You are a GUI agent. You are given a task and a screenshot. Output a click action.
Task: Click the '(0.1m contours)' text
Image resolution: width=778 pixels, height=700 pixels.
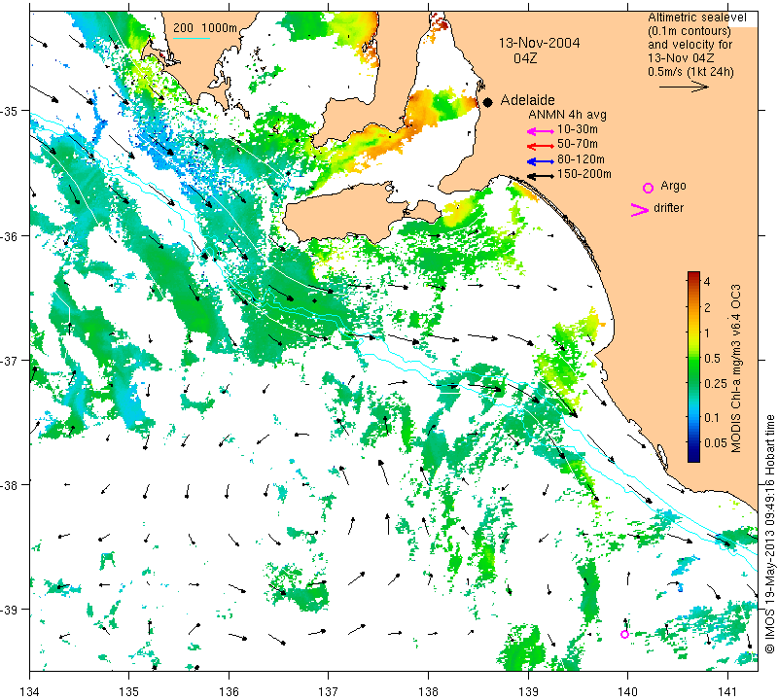(x=690, y=31)
